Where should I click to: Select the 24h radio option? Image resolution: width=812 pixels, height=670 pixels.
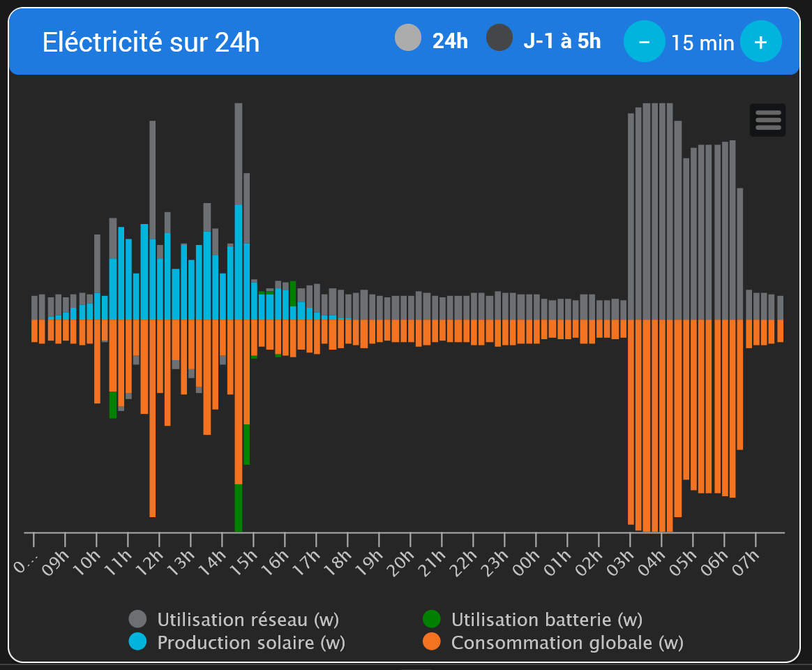(x=408, y=38)
